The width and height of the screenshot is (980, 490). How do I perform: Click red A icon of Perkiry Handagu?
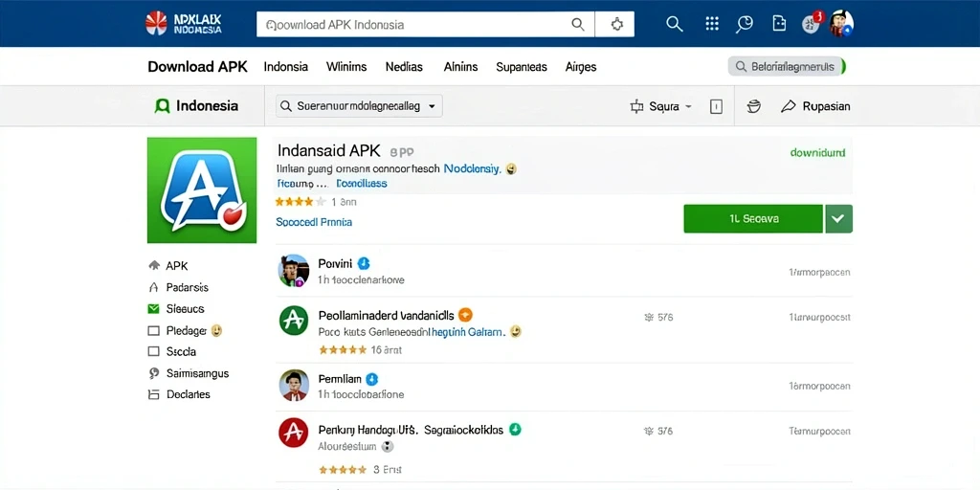pyautogui.click(x=293, y=433)
